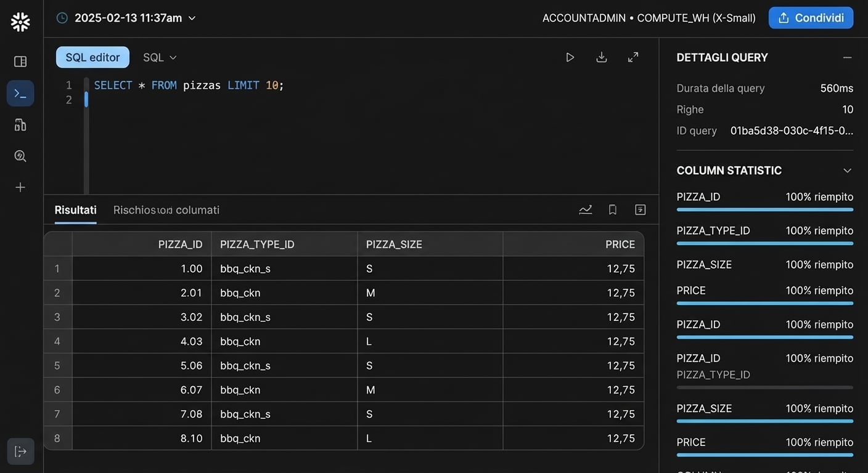Collapse the COLUMN STATISTIC section
868x473 pixels.
(x=847, y=171)
